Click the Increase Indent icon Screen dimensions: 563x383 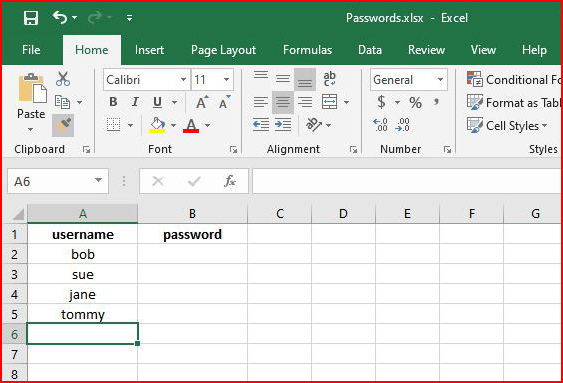(283, 125)
